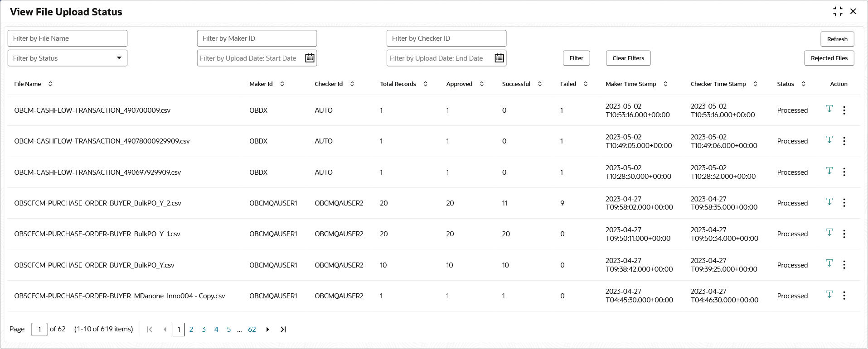Expand the Filter by Status dropdown
Image resolution: width=868 pixels, height=349 pixels.
pos(119,58)
